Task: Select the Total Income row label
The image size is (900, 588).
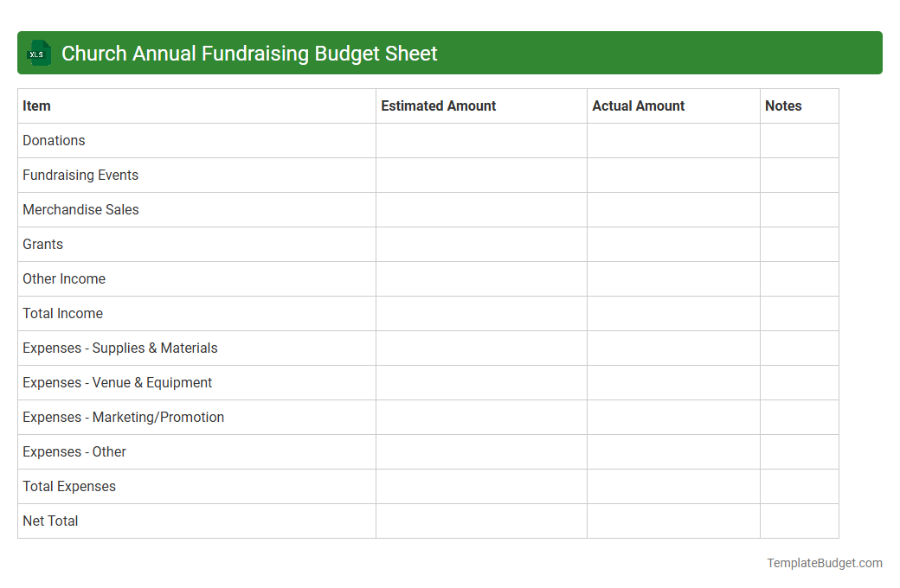Action: tap(62, 313)
